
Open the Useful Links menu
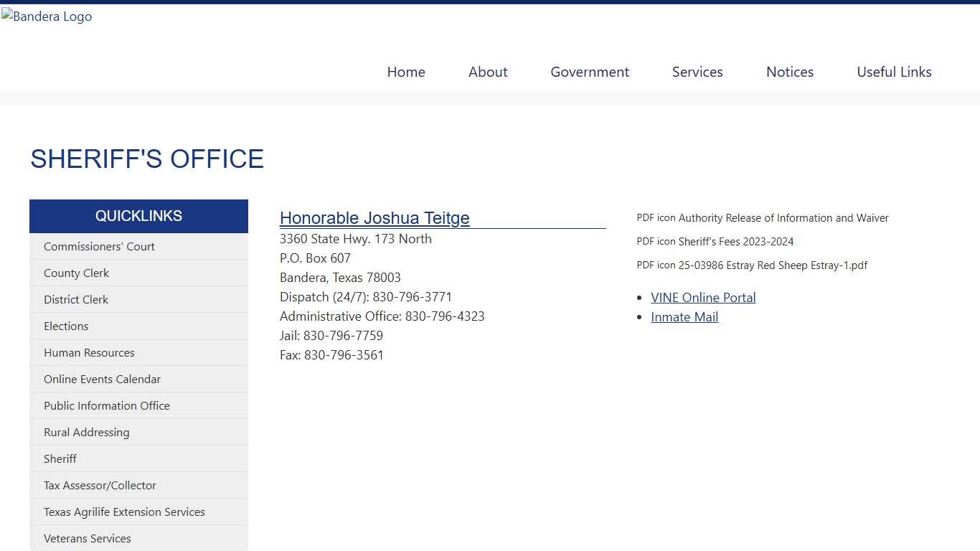(x=894, y=72)
